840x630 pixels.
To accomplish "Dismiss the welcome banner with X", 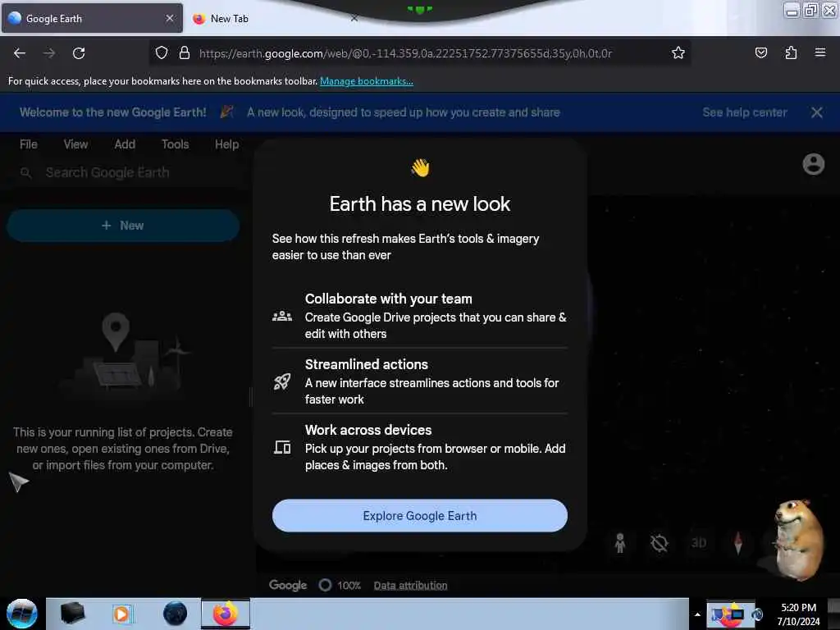I will coord(816,112).
